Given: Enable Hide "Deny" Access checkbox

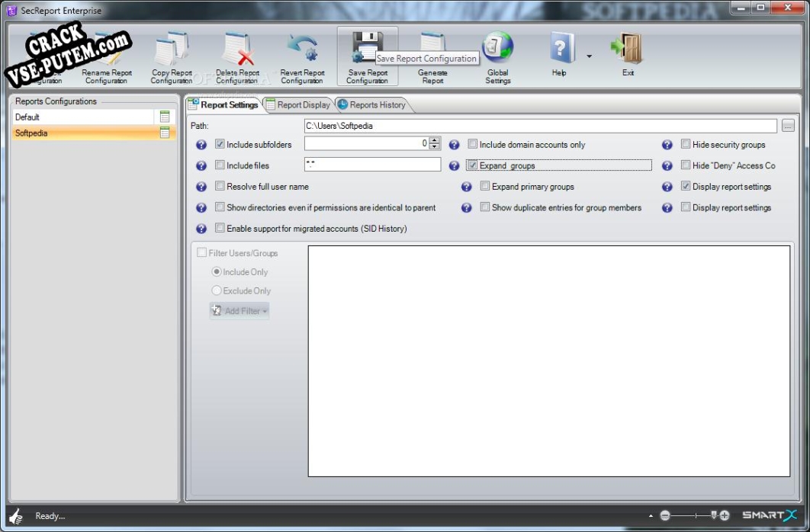Looking at the screenshot, I should [686, 165].
